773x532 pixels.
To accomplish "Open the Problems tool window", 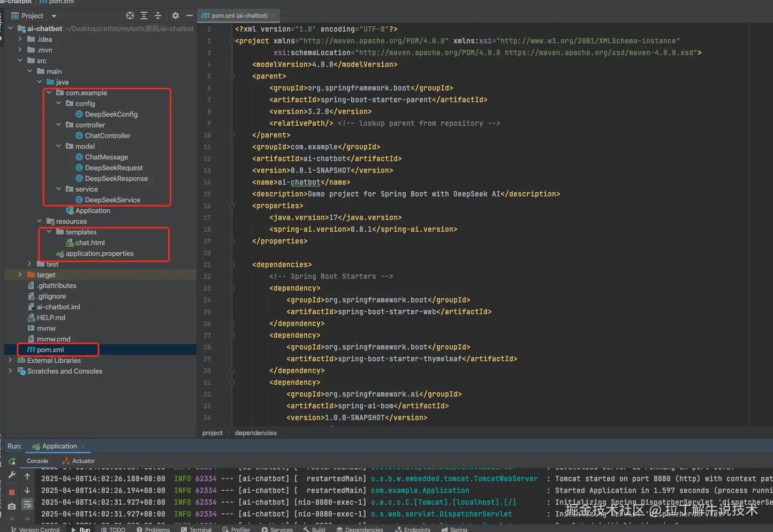I will pyautogui.click(x=153, y=529).
